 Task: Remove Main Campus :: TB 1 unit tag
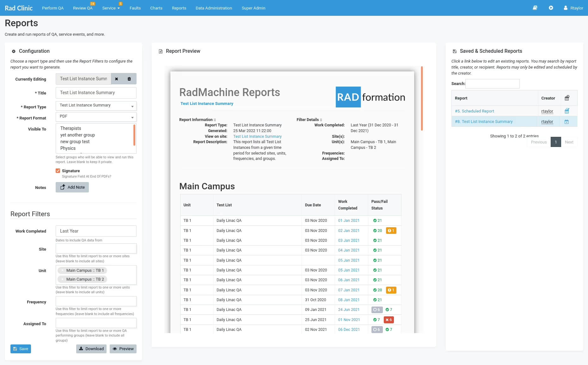[x=63, y=271]
